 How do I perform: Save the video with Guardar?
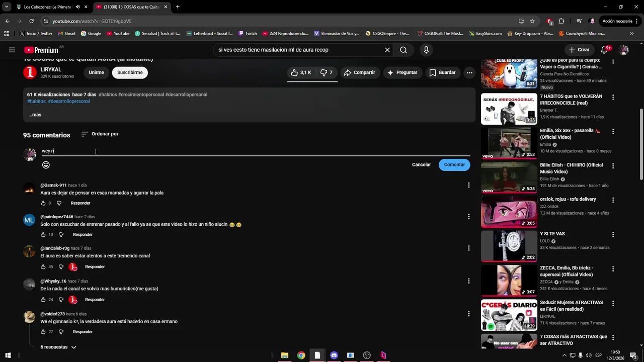click(x=442, y=72)
